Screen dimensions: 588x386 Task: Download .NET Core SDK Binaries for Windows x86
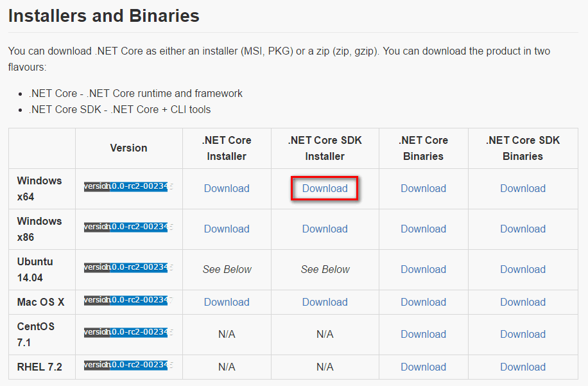coord(523,229)
